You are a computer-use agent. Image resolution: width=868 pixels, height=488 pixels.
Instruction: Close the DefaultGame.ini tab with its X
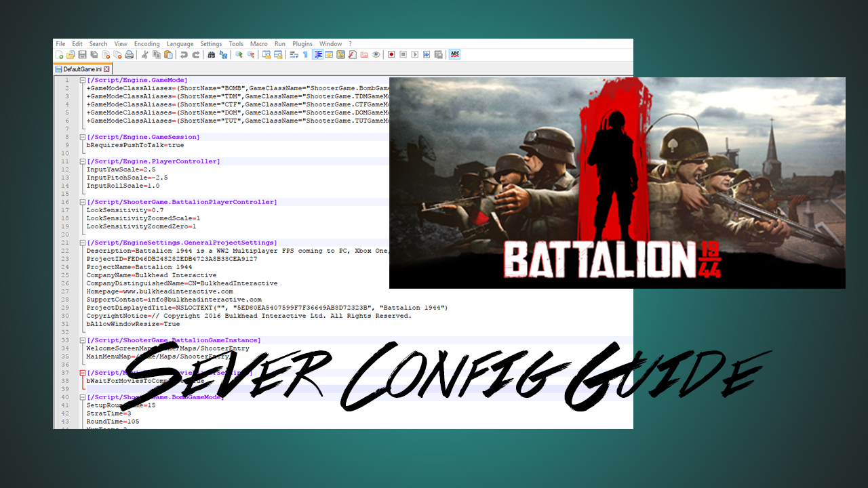pos(107,68)
